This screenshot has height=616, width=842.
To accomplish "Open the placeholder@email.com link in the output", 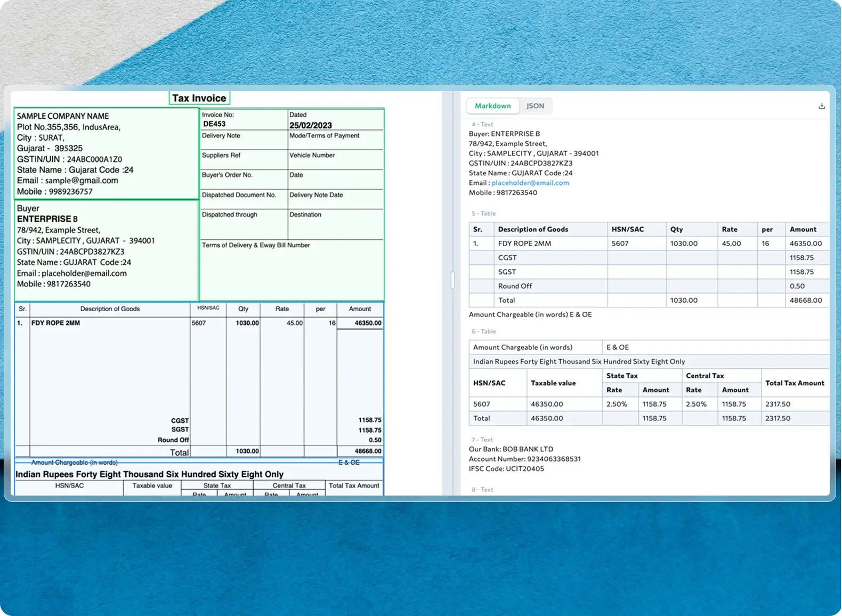I will [530, 183].
